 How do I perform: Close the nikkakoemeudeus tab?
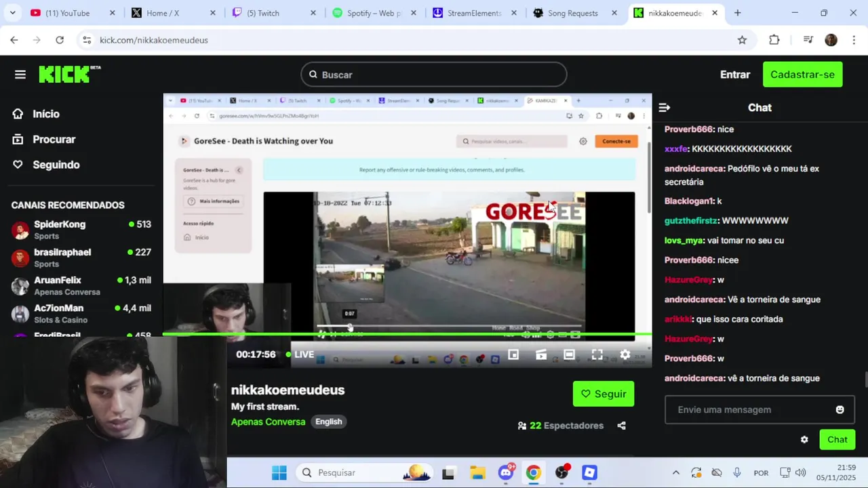[714, 13]
